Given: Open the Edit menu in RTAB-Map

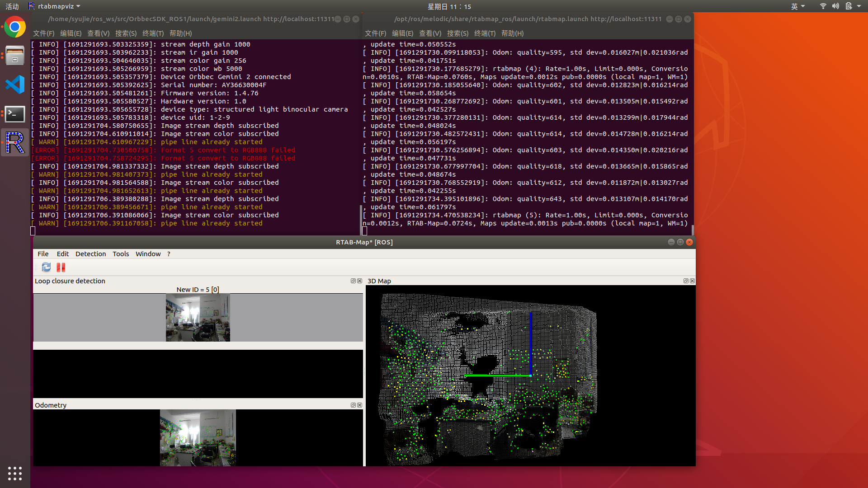Looking at the screenshot, I should pos(63,254).
